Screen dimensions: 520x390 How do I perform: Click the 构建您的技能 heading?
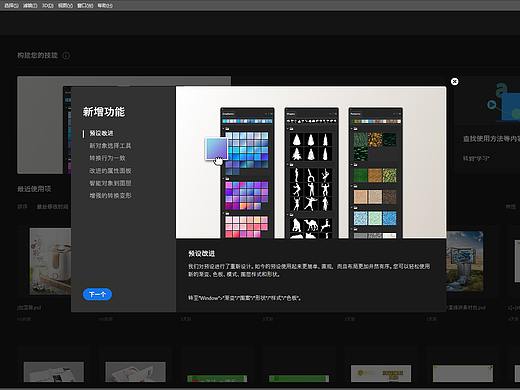[x=38, y=55]
